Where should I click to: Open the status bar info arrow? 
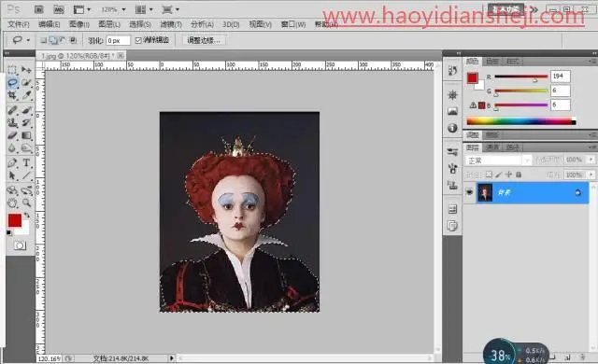pyautogui.click(x=172, y=357)
